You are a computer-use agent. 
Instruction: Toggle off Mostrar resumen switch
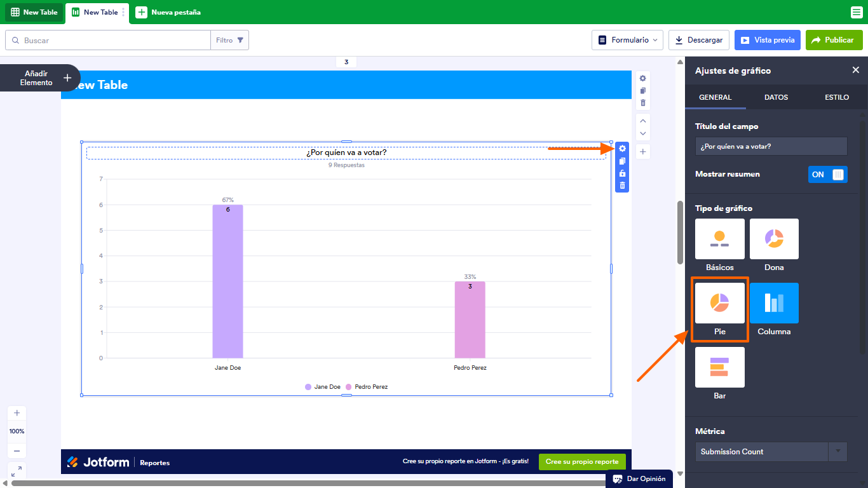tap(827, 174)
